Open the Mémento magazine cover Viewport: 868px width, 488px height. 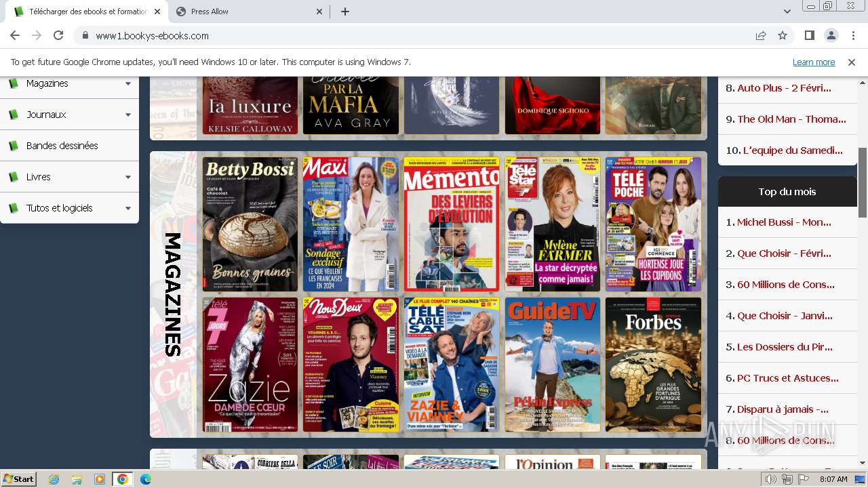[452, 224]
